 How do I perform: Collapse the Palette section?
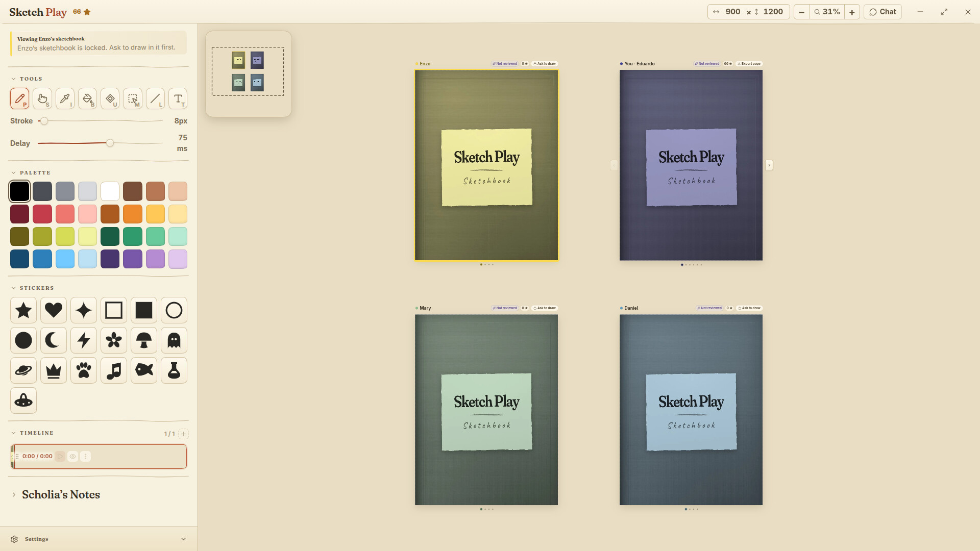tap(14, 173)
